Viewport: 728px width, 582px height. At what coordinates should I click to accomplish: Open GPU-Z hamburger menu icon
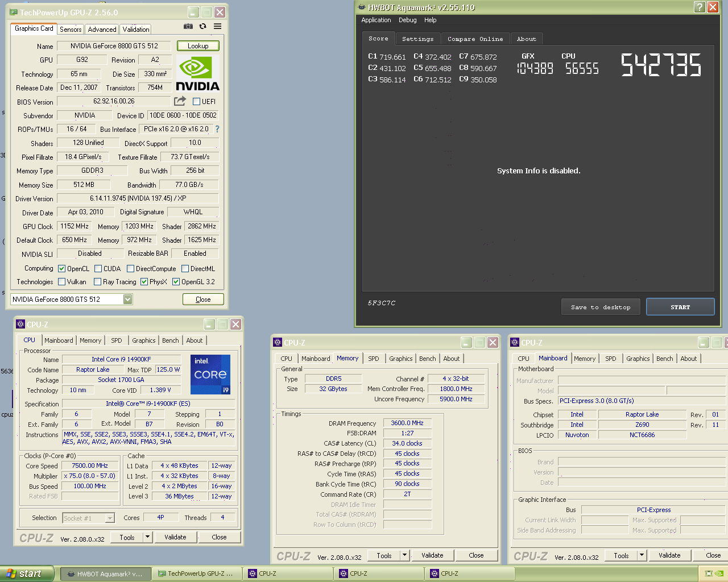[x=217, y=26]
